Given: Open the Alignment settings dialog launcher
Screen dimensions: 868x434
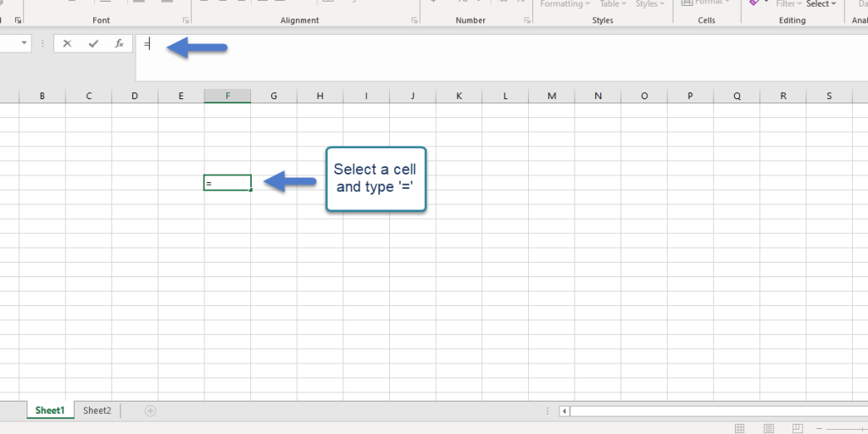Looking at the screenshot, I should [414, 19].
